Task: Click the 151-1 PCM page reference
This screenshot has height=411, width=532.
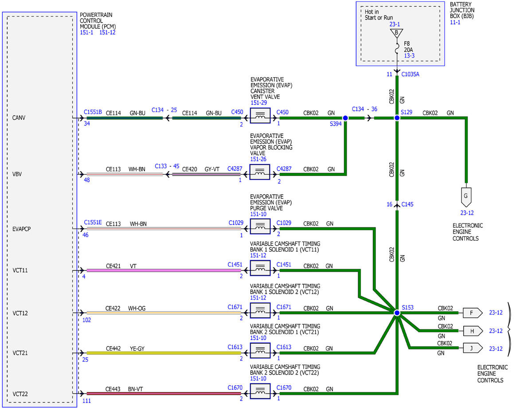Action: [x=86, y=32]
